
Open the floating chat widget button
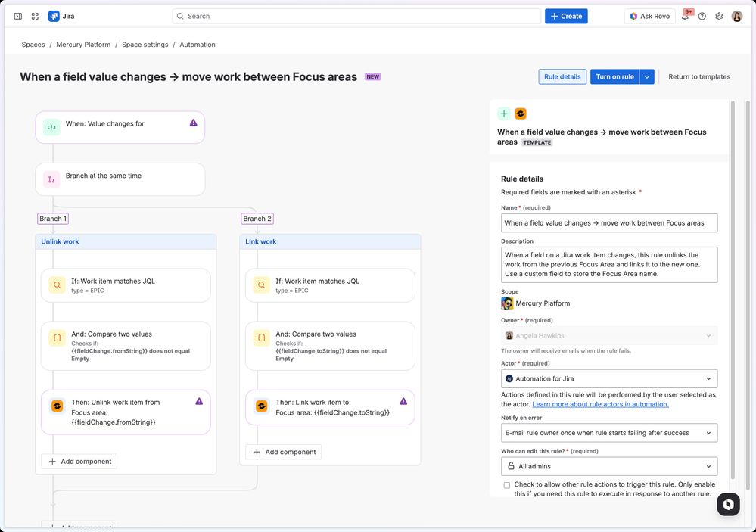[x=728, y=504]
